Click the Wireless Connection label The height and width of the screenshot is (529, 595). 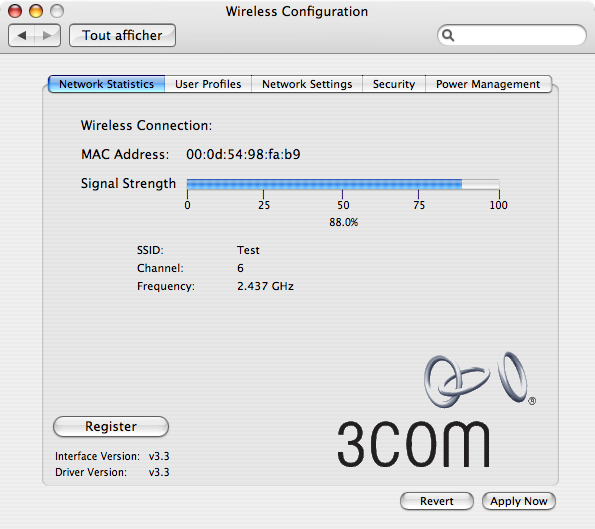click(146, 126)
